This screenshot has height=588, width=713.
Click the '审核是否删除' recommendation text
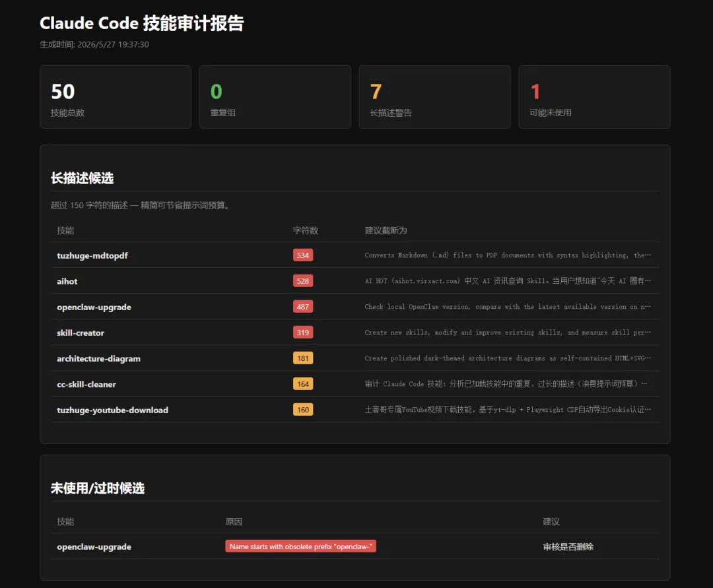tap(568, 546)
